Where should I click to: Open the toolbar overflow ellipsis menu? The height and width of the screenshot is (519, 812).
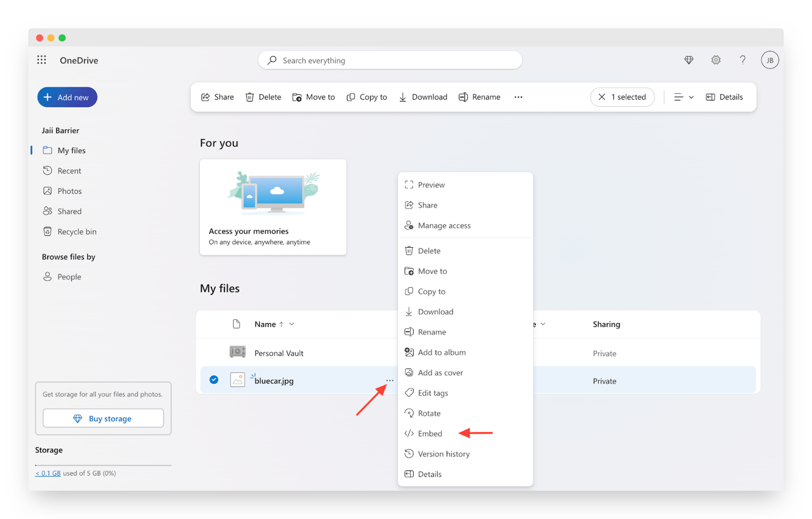518,97
